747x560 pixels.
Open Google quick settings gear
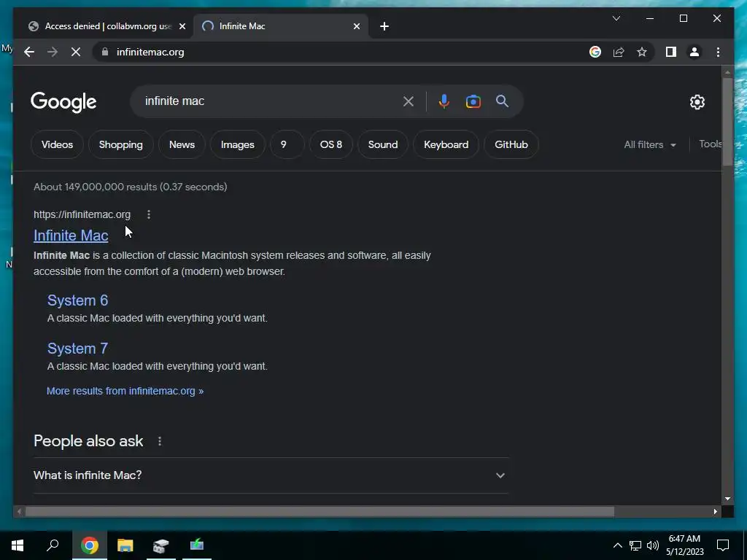697,102
